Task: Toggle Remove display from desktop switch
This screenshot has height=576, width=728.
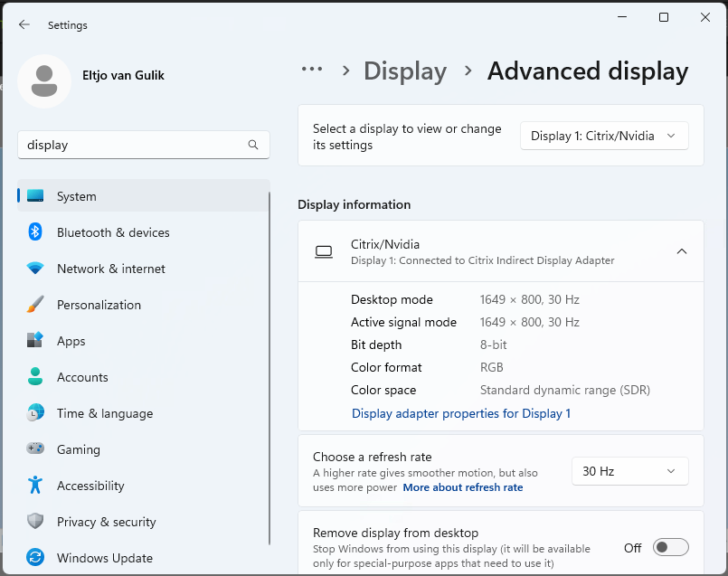Action: (671, 547)
